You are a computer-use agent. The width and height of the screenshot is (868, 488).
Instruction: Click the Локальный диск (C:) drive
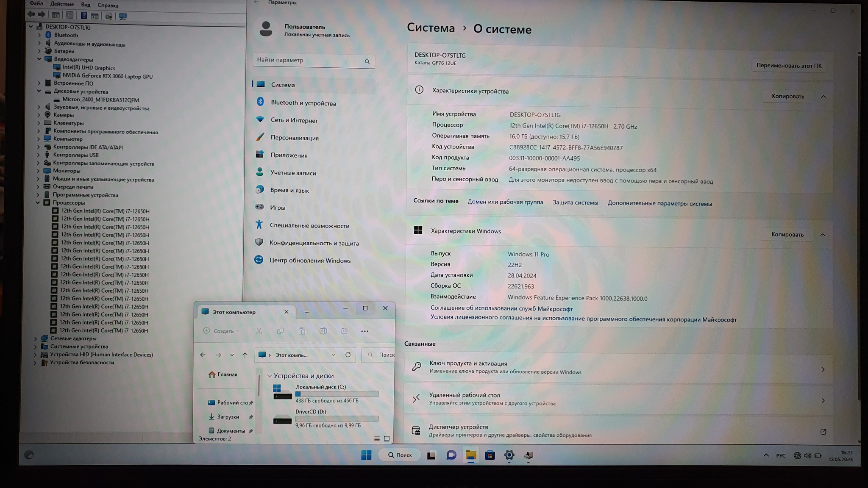[320, 387]
